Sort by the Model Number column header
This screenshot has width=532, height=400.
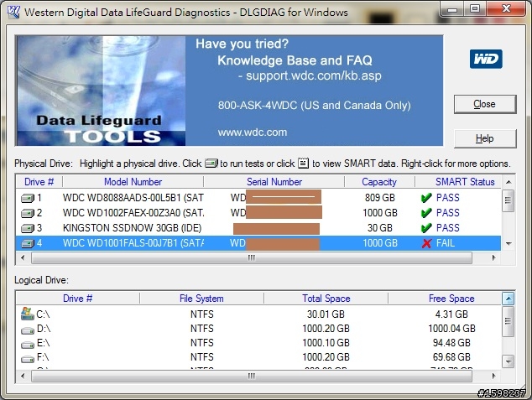click(x=133, y=182)
